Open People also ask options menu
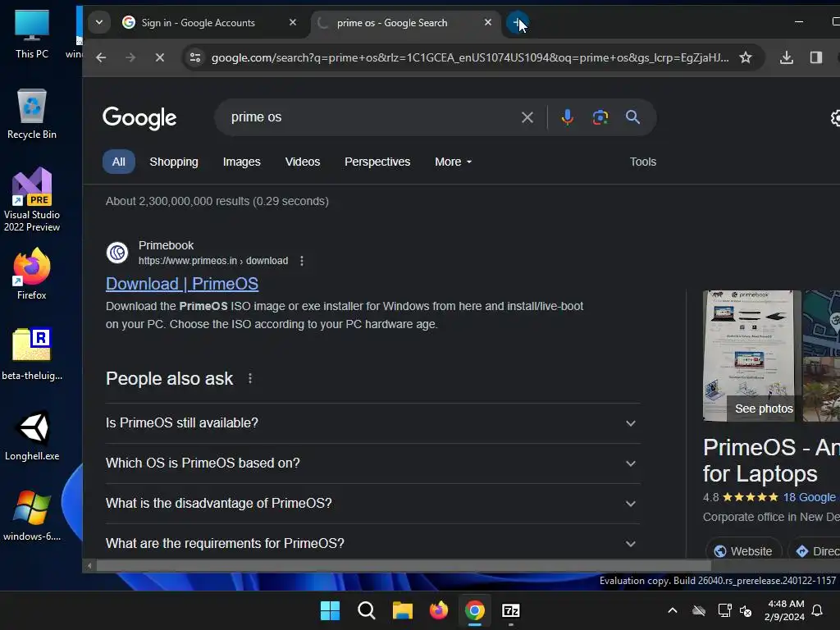 pyautogui.click(x=250, y=379)
